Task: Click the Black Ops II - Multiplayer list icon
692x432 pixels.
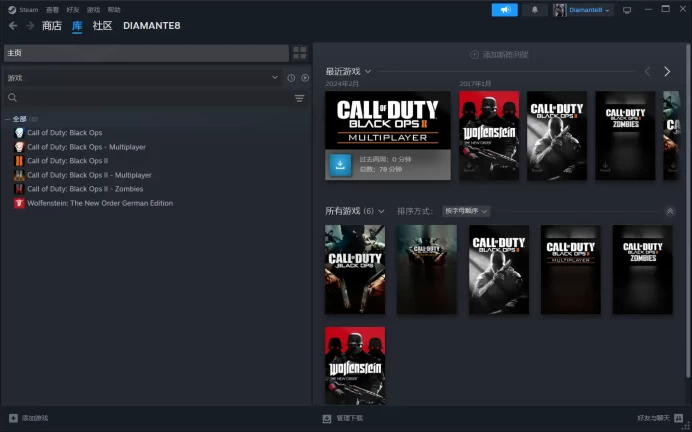Action: [19, 175]
